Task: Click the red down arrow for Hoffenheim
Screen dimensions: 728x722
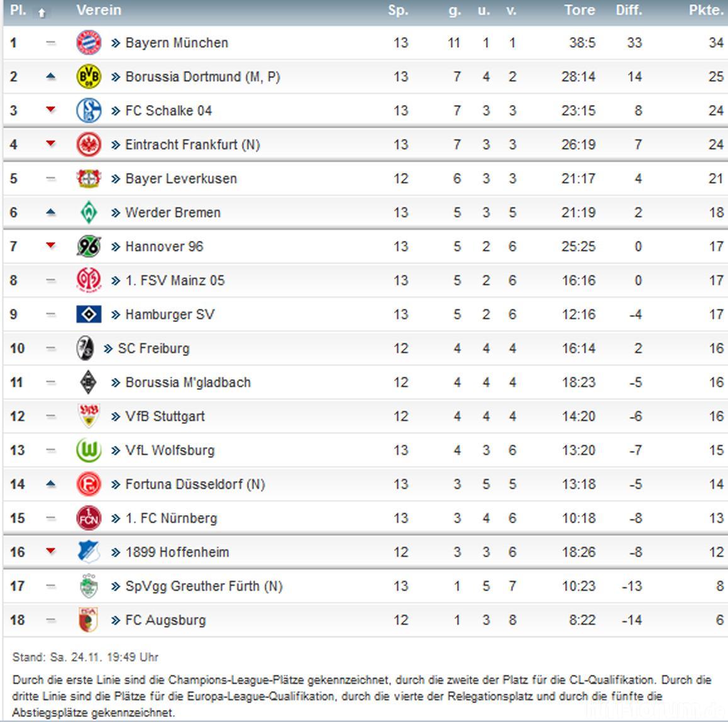Action: (51, 552)
